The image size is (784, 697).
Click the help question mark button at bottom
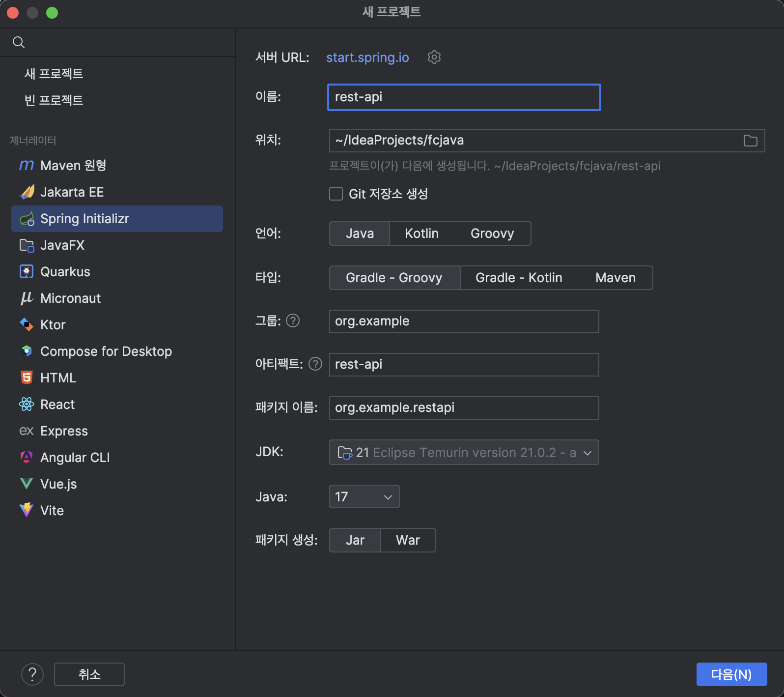[32, 674]
